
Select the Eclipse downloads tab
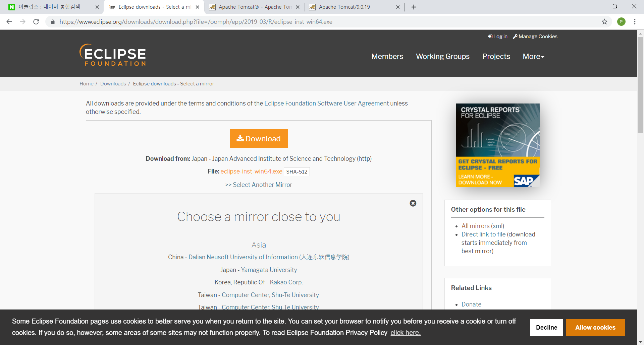click(154, 7)
